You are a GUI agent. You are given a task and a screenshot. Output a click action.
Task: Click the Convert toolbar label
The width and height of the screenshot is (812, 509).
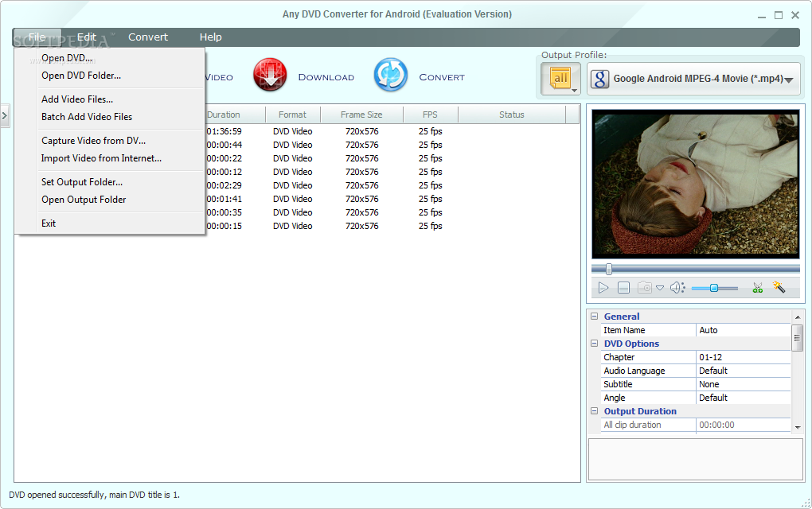[442, 77]
